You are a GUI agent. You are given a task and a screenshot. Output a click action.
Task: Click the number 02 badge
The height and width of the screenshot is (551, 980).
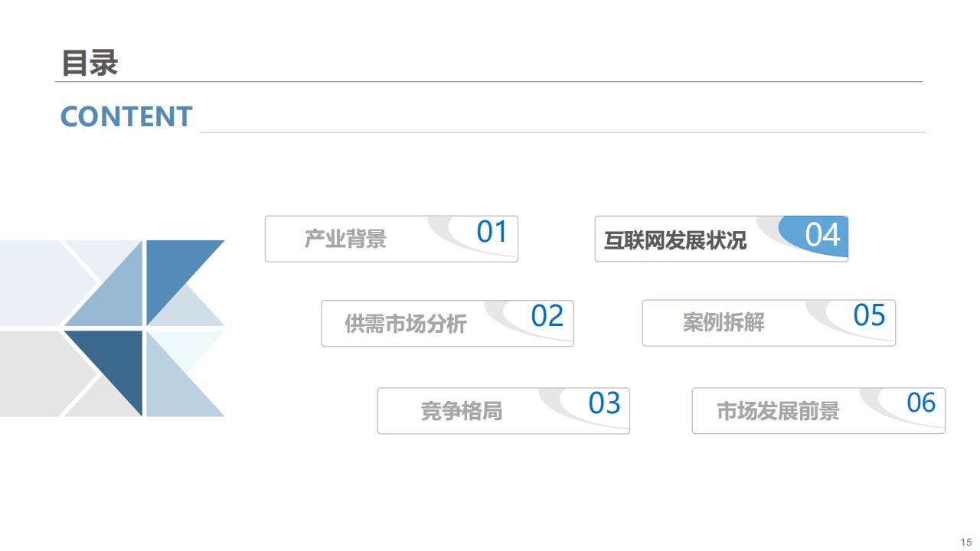(547, 316)
